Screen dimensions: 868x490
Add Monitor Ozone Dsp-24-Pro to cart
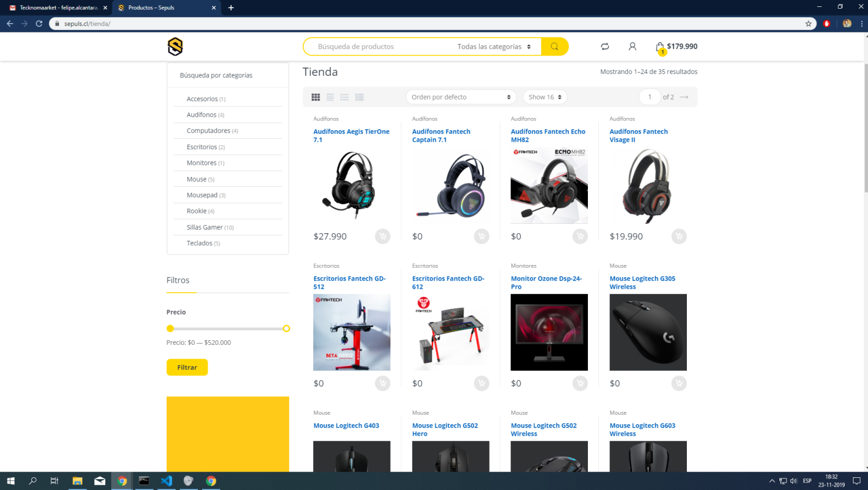pos(580,383)
